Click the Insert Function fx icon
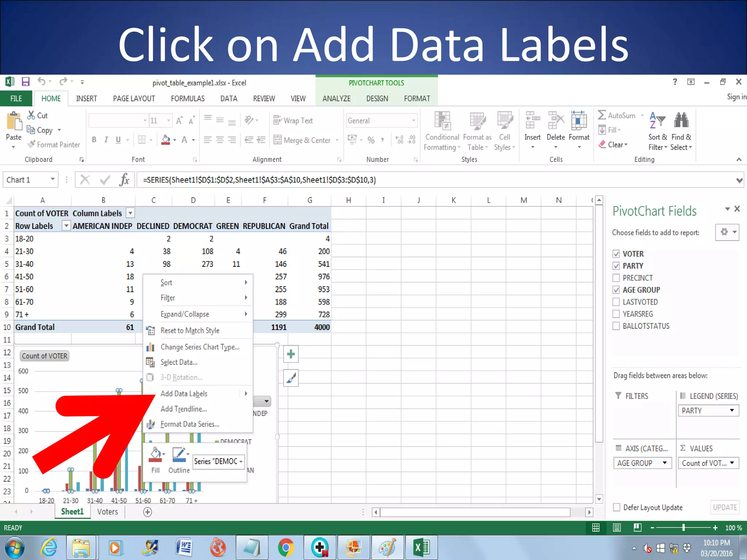 click(124, 180)
